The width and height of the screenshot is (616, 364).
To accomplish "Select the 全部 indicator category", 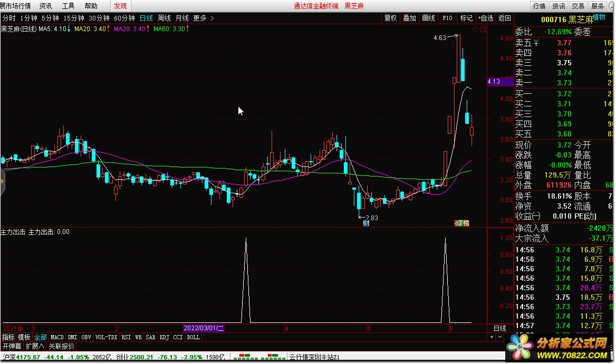I will (40, 337).
